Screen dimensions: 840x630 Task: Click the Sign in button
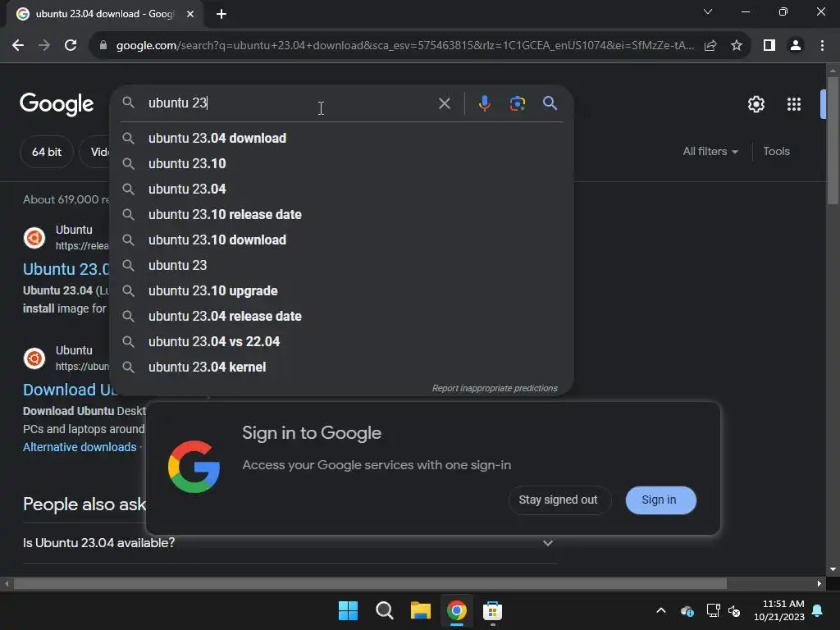(x=660, y=500)
